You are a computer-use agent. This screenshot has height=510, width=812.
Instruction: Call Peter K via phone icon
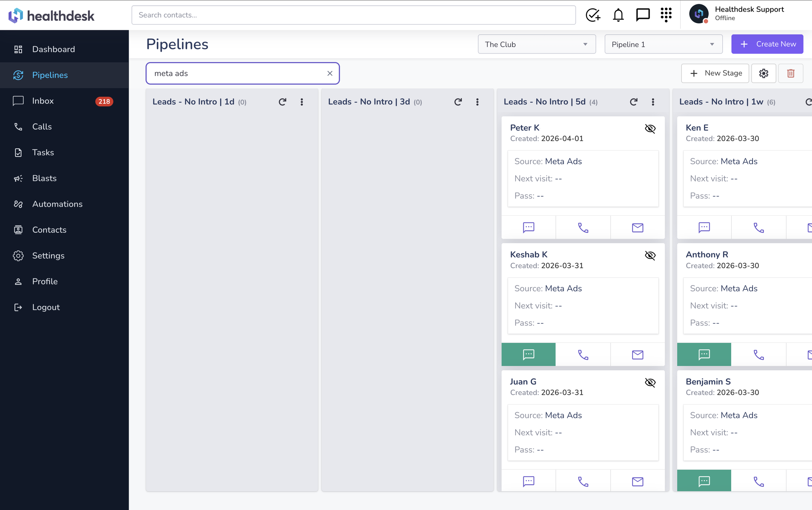coord(583,228)
